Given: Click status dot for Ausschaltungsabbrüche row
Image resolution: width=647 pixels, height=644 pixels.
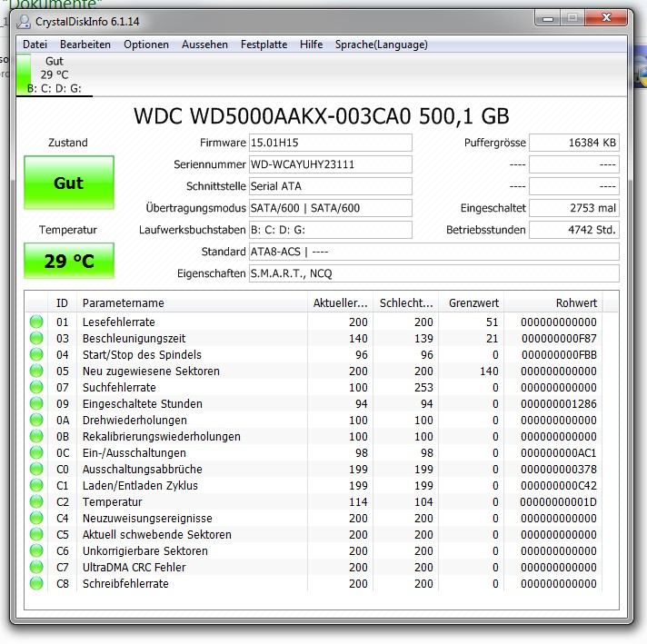Looking at the screenshot, I should (x=36, y=469).
